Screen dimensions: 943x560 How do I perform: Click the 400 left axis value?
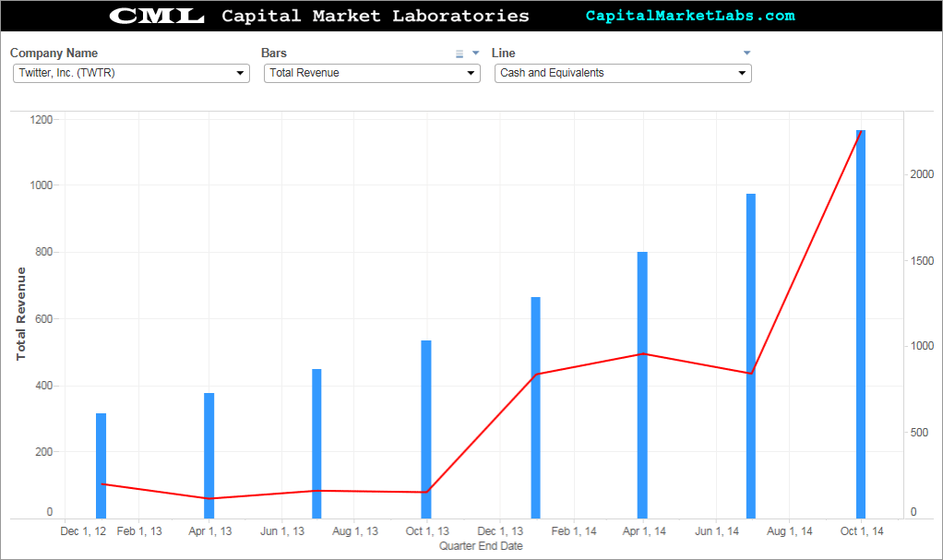pyautogui.click(x=44, y=386)
